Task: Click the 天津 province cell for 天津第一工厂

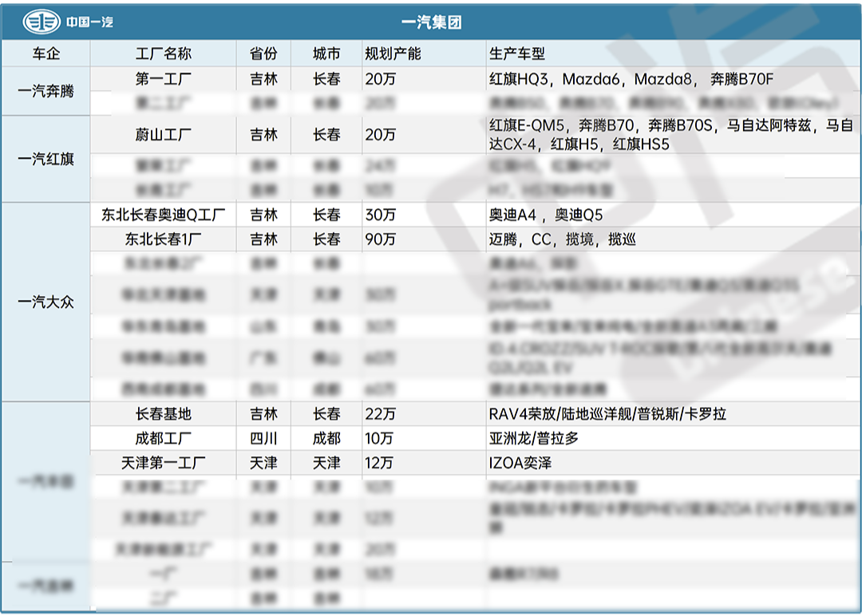Action: (263, 463)
